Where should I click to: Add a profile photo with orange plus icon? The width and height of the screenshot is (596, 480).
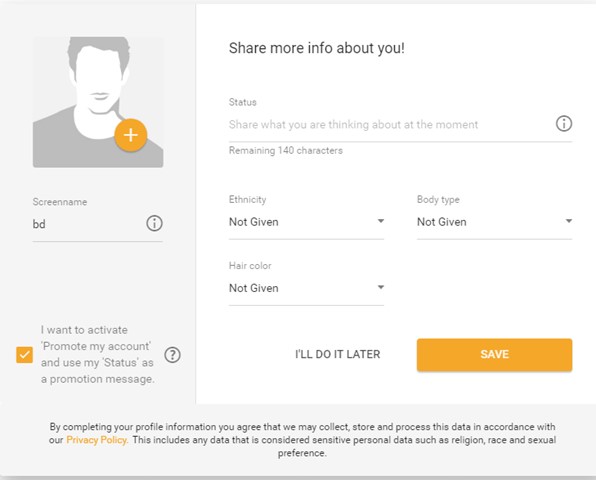click(x=130, y=135)
